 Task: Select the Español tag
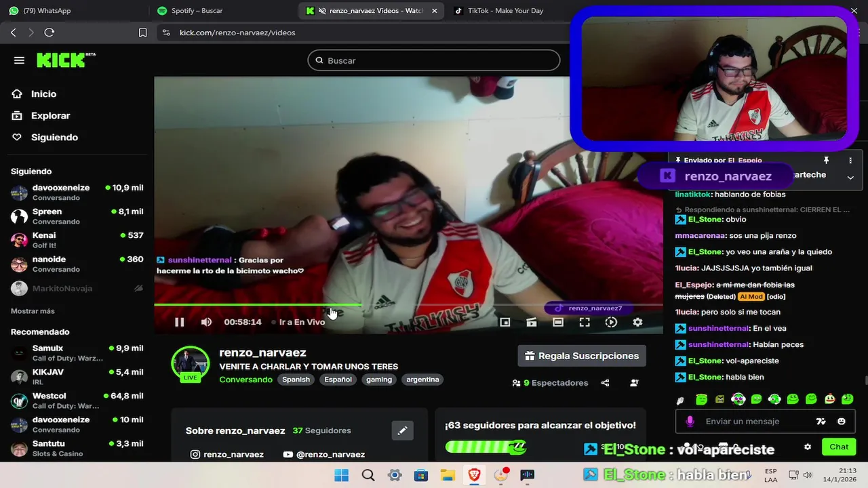point(338,380)
